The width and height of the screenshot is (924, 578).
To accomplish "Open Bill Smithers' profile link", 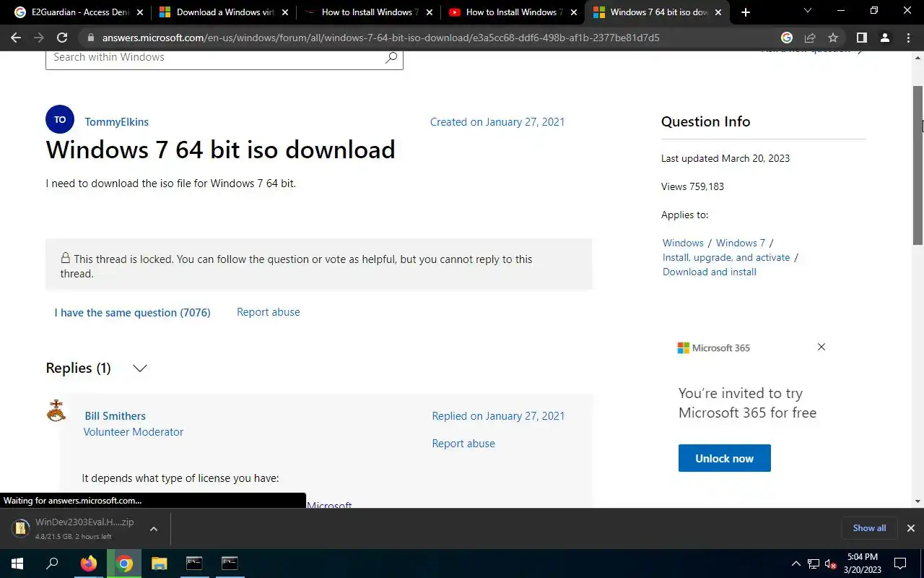I will click(x=115, y=416).
